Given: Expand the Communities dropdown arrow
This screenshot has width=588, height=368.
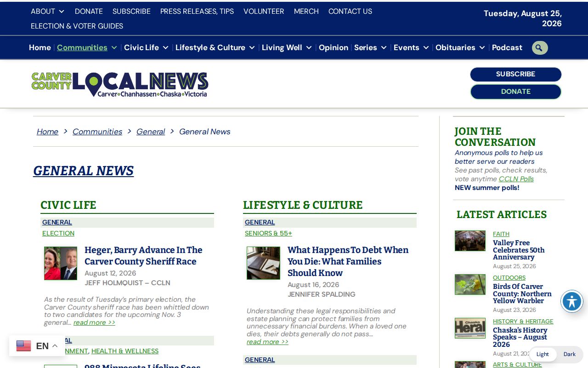Looking at the screenshot, I should tap(114, 47).
